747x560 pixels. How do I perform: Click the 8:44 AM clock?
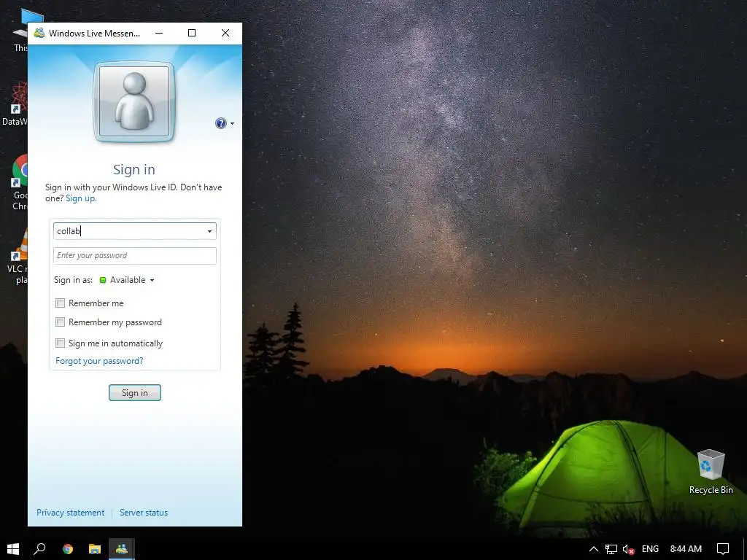click(686, 549)
